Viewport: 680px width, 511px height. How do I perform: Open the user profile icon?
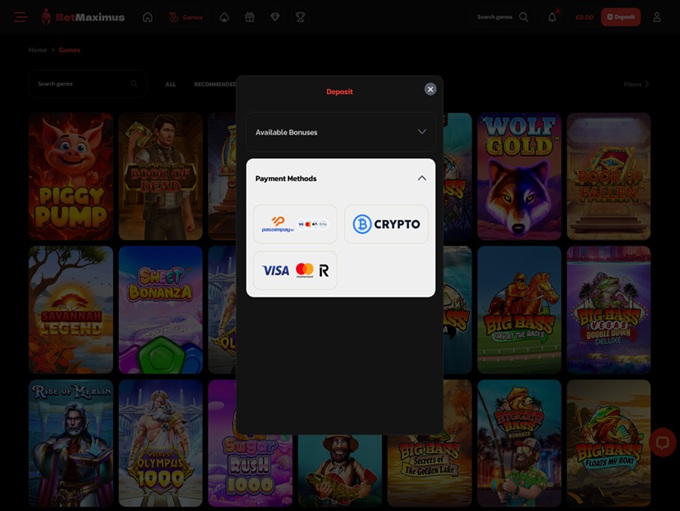point(657,17)
